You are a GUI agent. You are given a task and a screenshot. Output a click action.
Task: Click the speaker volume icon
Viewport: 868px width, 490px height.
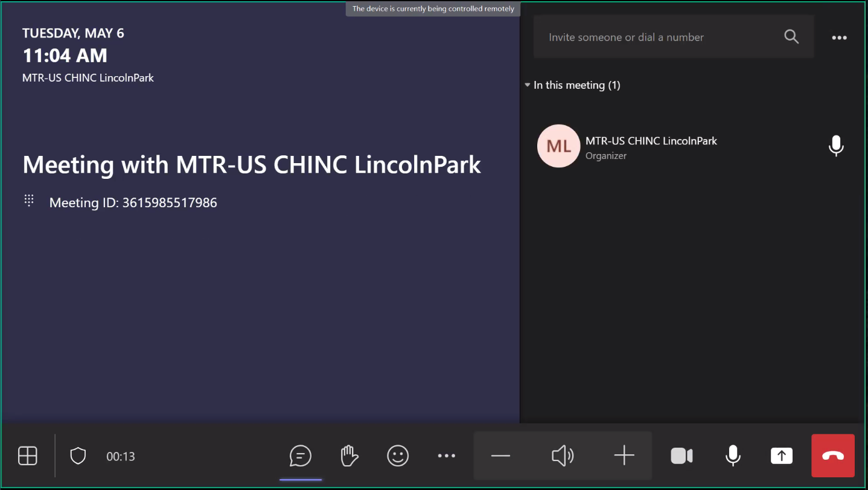click(563, 456)
